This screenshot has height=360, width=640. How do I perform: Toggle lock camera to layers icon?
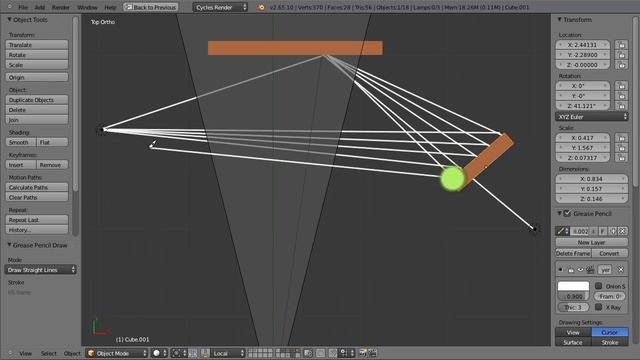click(x=308, y=353)
